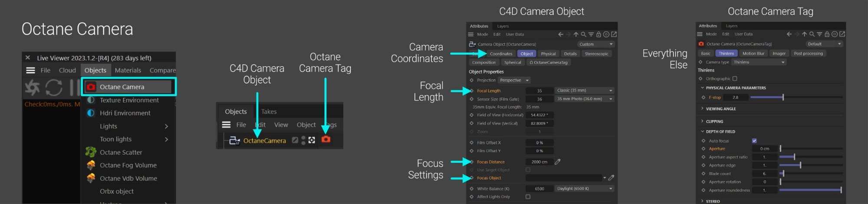
Task: Toggle the Auto focus checkbox
Action: pyautogui.click(x=754, y=141)
